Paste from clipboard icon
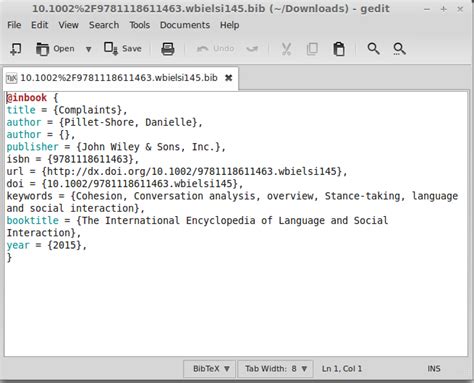This screenshot has width=474, height=383. pos(339,49)
